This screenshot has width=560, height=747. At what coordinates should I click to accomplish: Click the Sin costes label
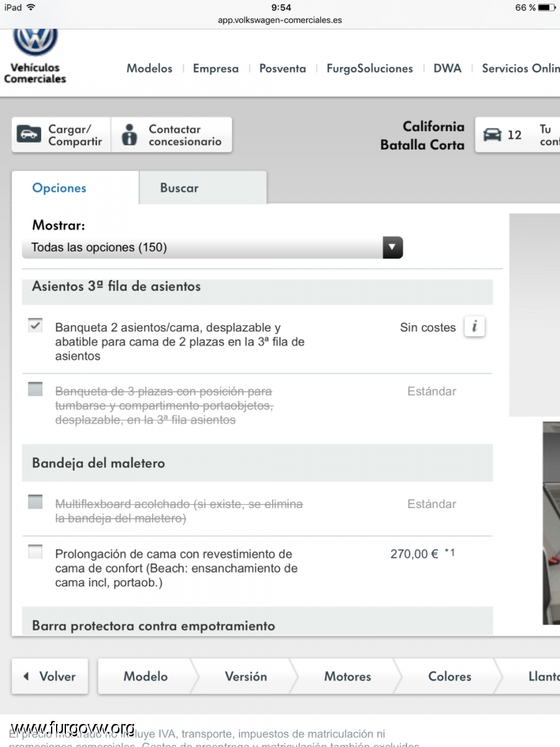[x=428, y=327]
